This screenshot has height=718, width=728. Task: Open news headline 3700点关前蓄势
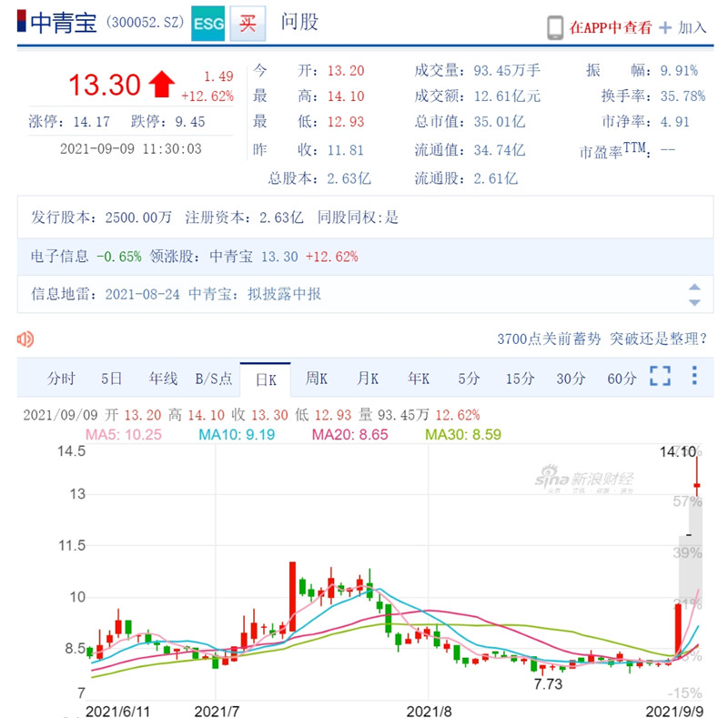point(602,339)
